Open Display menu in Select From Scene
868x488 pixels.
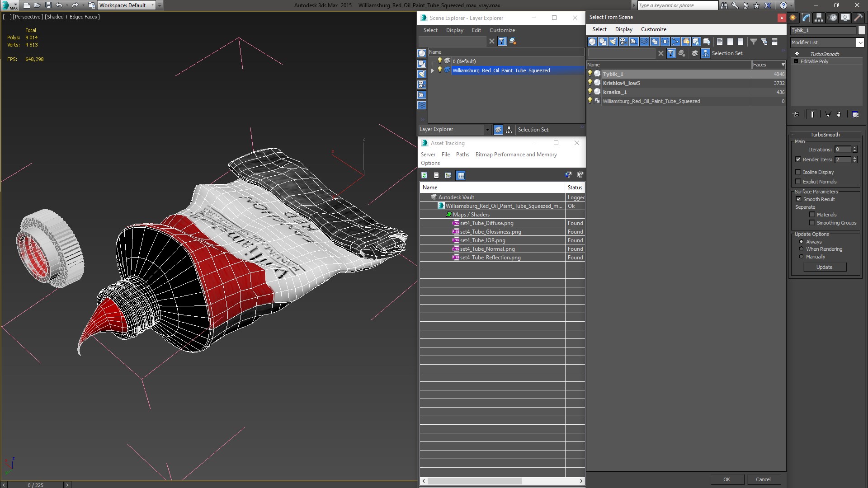coord(624,29)
